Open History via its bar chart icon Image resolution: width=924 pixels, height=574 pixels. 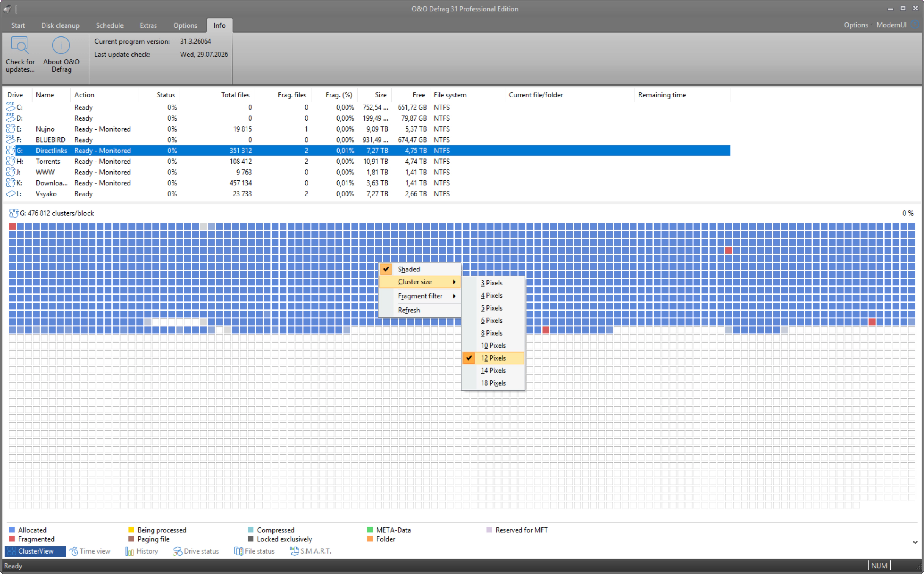(x=129, y=551)
